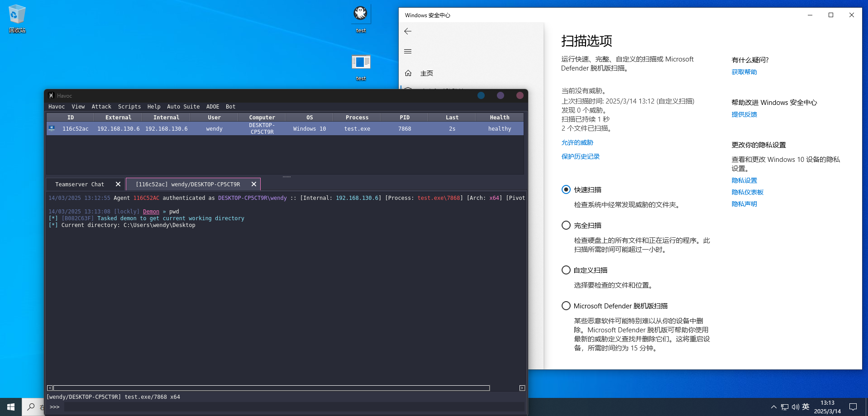Viewport: 868px width, 416px height.
Task: Switch to the wendy/DESKTOP-CP5CT9R session tab
Action: pyautogui.click(x=188, y=184)
